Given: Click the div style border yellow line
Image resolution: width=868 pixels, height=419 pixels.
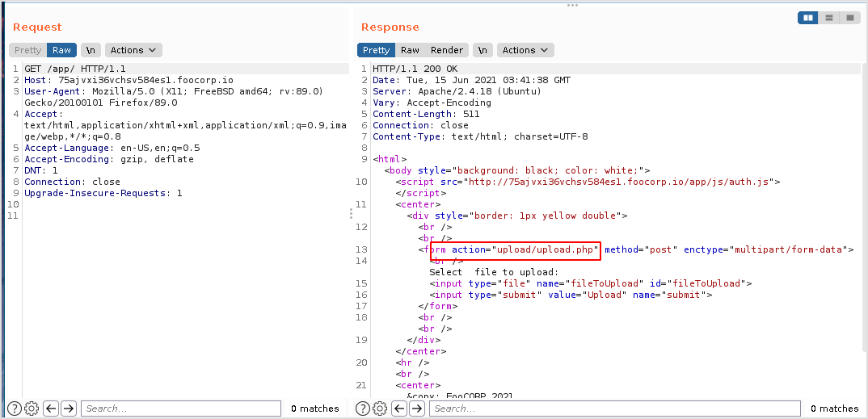Looking at the screenshot, I should tap(517, 216).
